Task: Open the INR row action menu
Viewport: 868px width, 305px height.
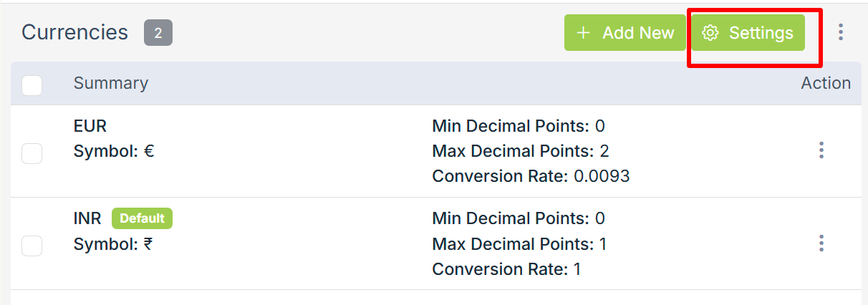Action: [821, 243]
